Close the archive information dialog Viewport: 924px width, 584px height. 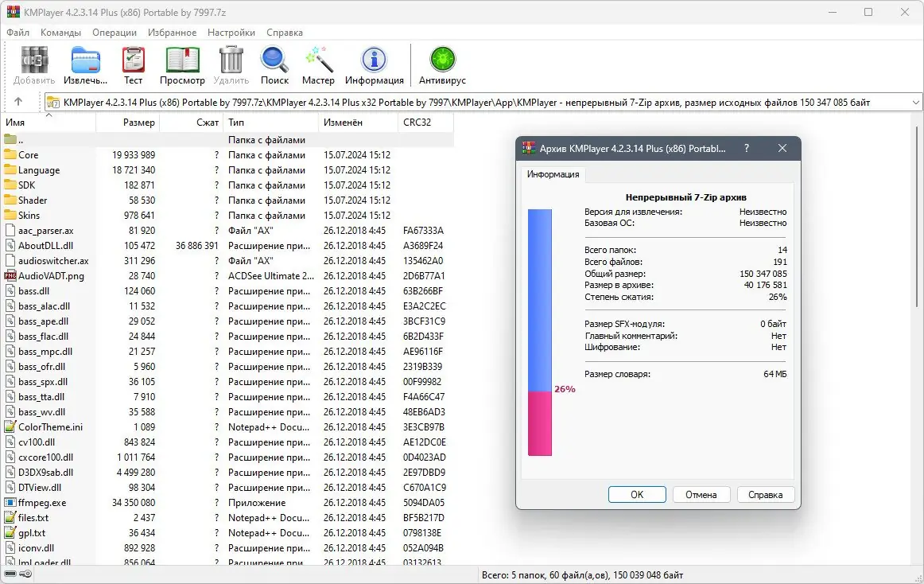(x=782, y=148)
